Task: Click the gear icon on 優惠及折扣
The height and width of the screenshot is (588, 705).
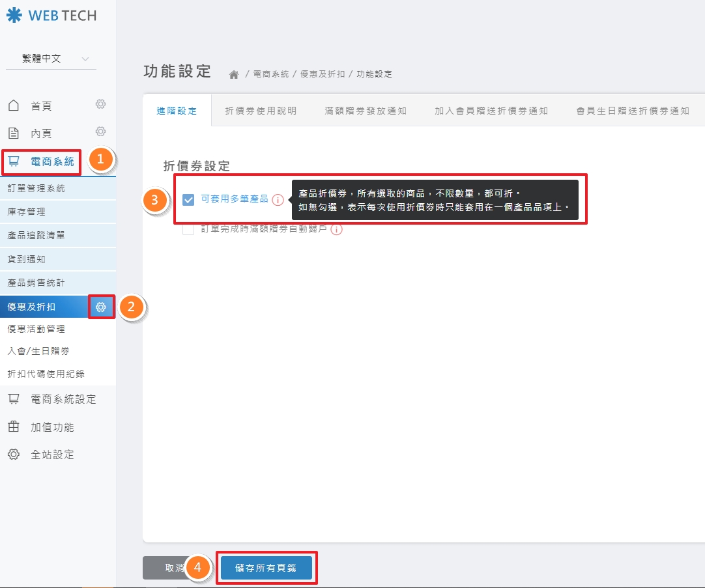Action: coord(101,306)
